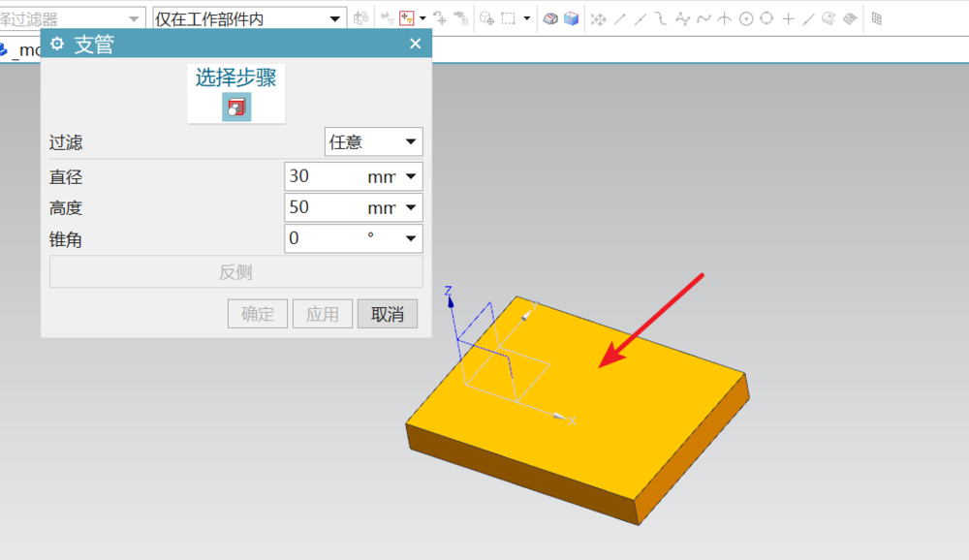
Task: Open the 过滤 dropdown showing 任意
Action: (x=373, y=141)
